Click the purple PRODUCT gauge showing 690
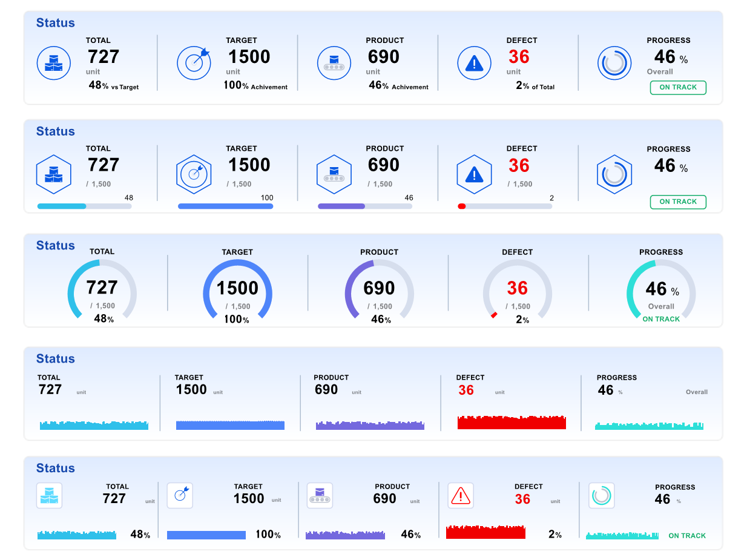This screenshot has width=747, height=560. pos(380,289)
